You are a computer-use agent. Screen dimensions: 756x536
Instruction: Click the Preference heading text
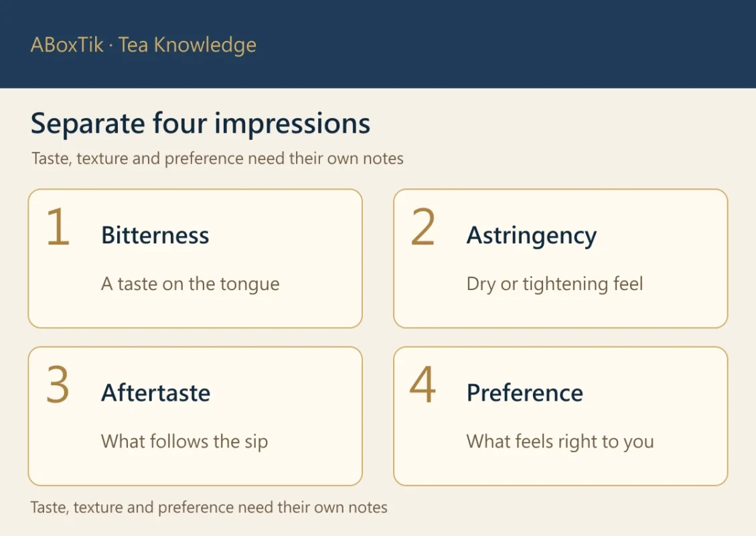point(525,393)
